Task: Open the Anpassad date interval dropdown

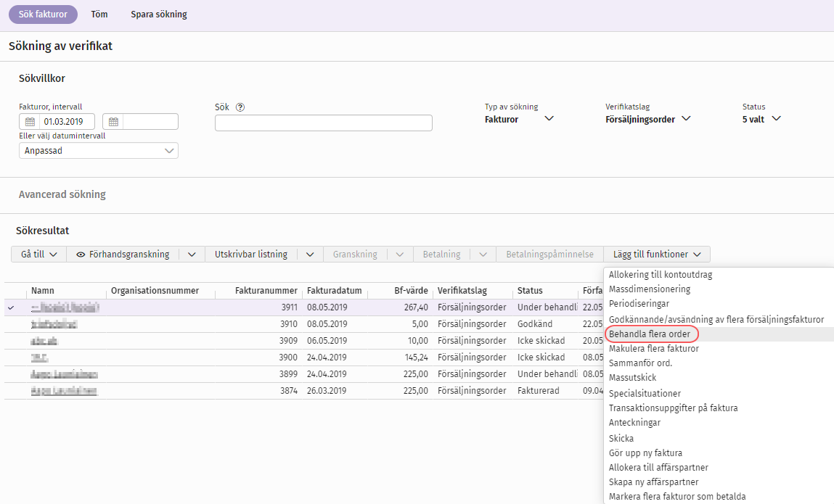Action: [x=99, y=151]
